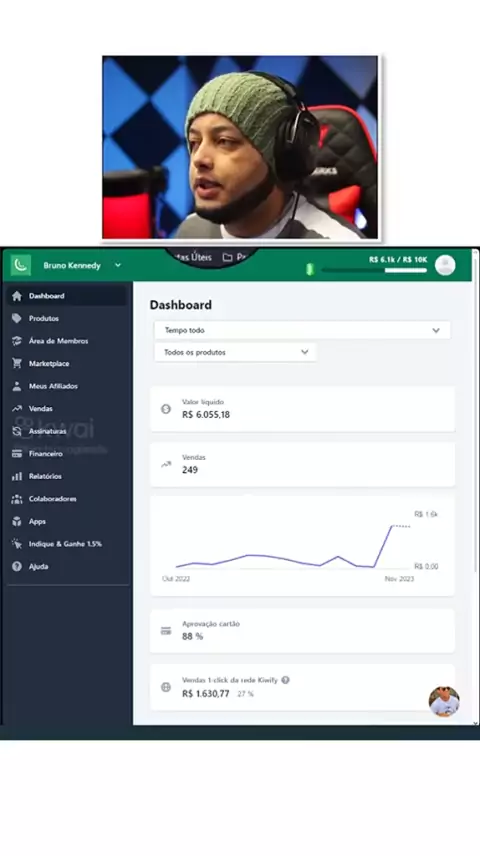
Task: Click the Nov 2023 peak on chart
Action: coord(392,526)
